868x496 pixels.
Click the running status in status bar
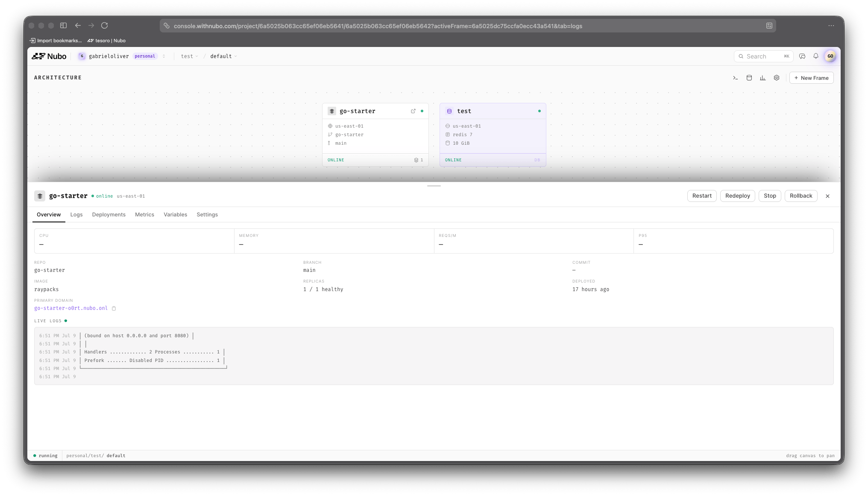45,456
